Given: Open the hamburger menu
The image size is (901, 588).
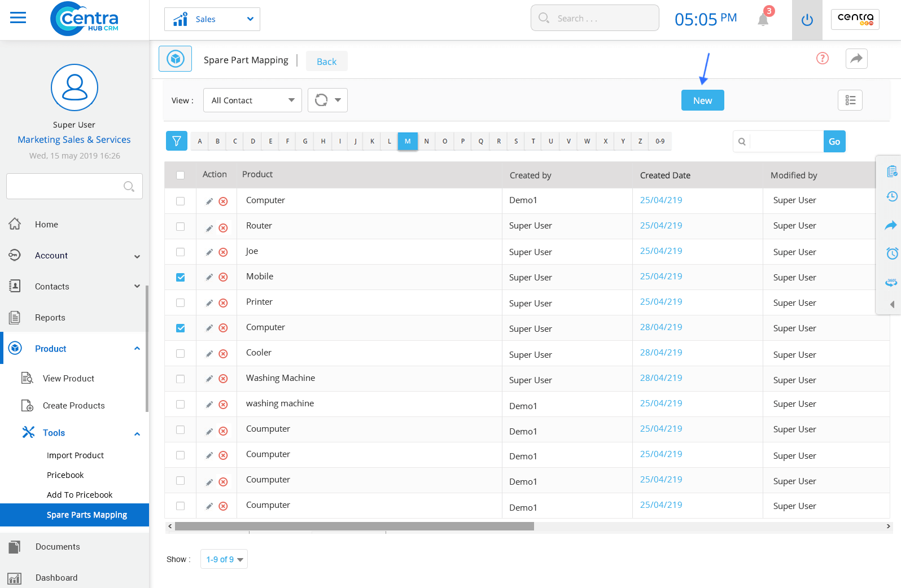Looking at the screenshot, I should 18,18.
